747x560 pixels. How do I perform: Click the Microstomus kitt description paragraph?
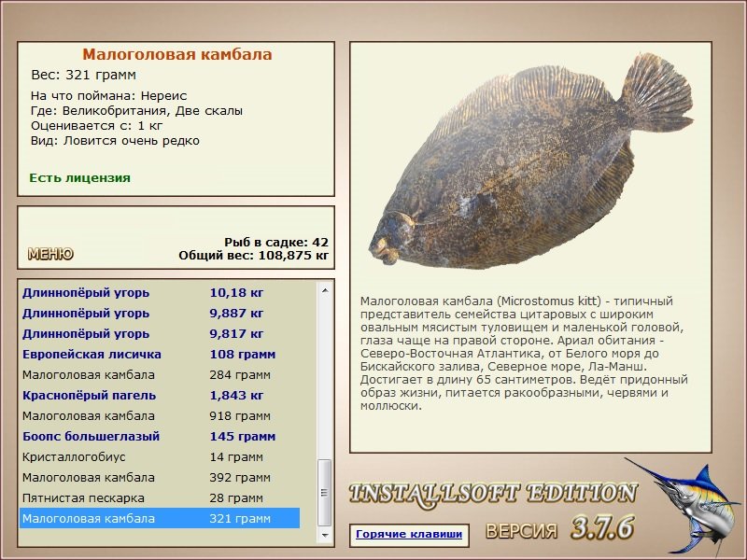524,354
